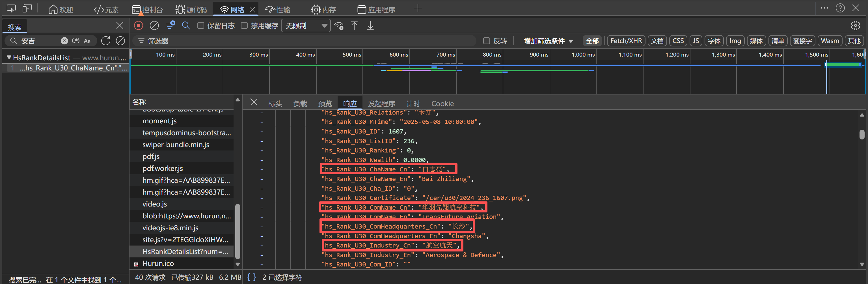Pretty print the response with braces icon
The width and height of the screenshot is (868, 284).
pos(251,277)
